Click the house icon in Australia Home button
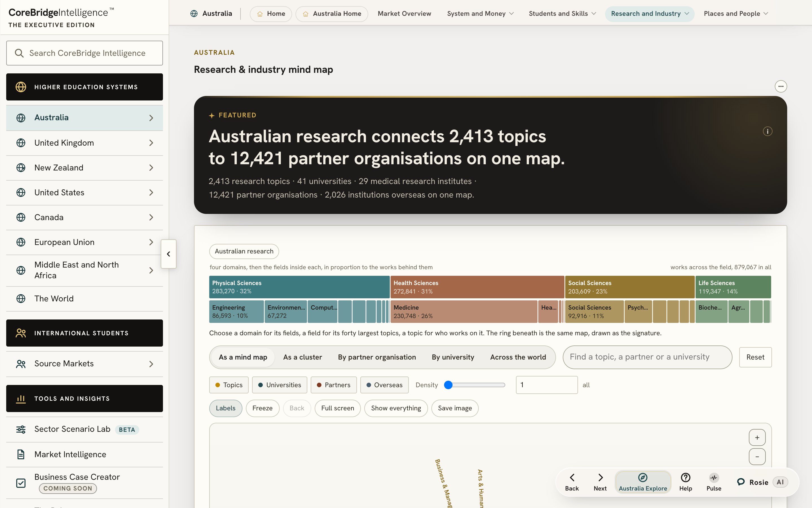This screenshot has width=812, height=508. pos(306,14)
